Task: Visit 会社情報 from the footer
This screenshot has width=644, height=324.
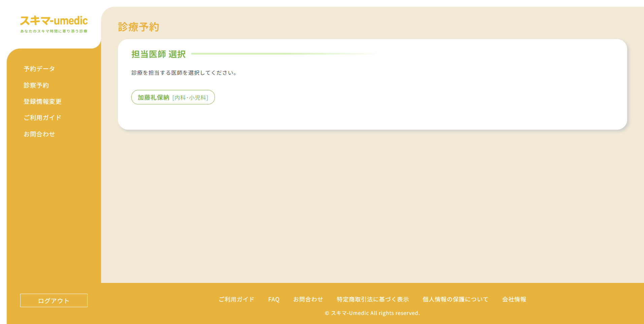Action: (x=515, y=299)
